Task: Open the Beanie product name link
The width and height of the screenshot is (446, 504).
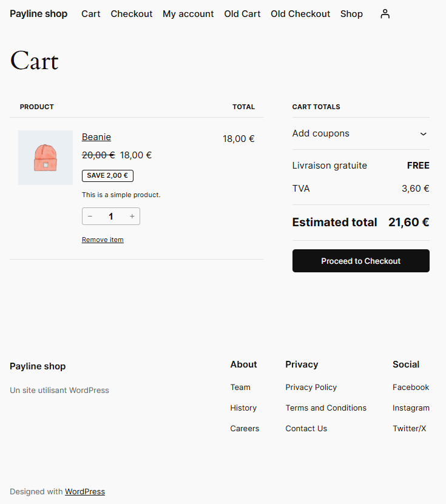Action: (96, 137)
